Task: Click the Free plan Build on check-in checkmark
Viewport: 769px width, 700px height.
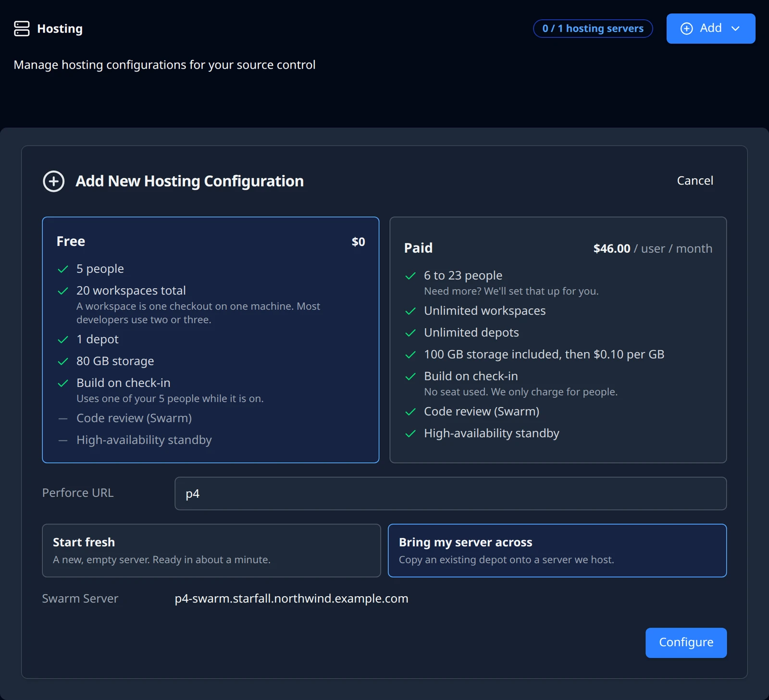Action: pos(63,383)
